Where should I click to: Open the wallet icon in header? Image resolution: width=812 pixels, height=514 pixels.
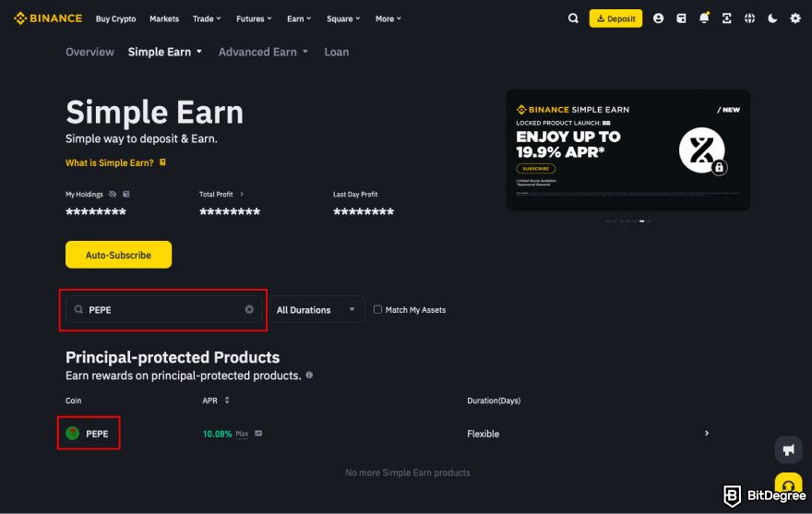click(x=681, y=18)
